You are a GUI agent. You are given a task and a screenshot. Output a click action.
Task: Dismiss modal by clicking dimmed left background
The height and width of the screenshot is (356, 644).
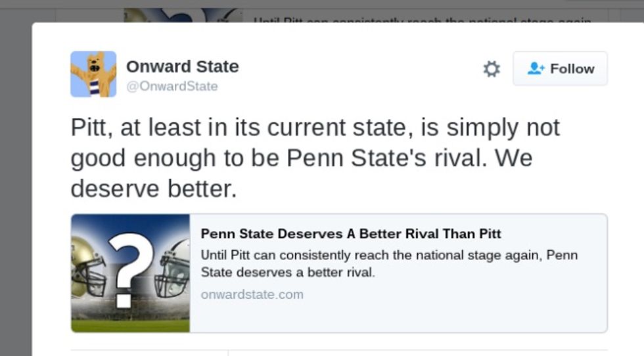click(x=15, y=197)
